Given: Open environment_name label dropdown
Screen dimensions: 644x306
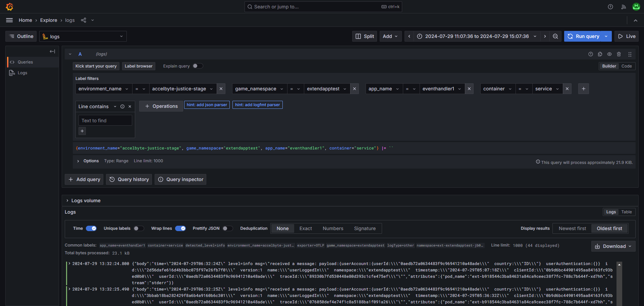Looking at the screenshot, I should pyautogui.click(x=104, y=89).
